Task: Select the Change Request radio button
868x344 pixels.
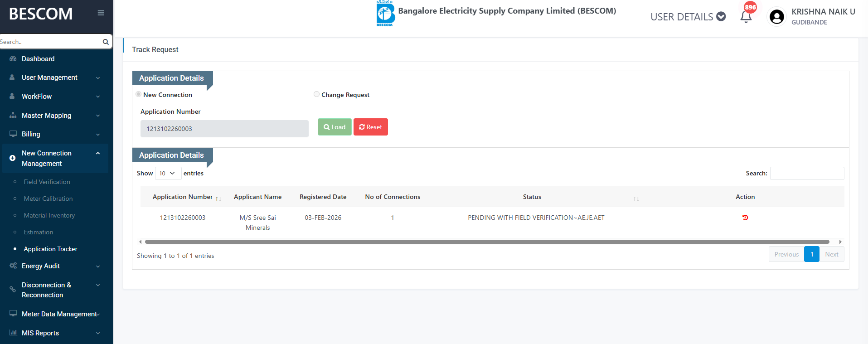Action: pos(316,94)
